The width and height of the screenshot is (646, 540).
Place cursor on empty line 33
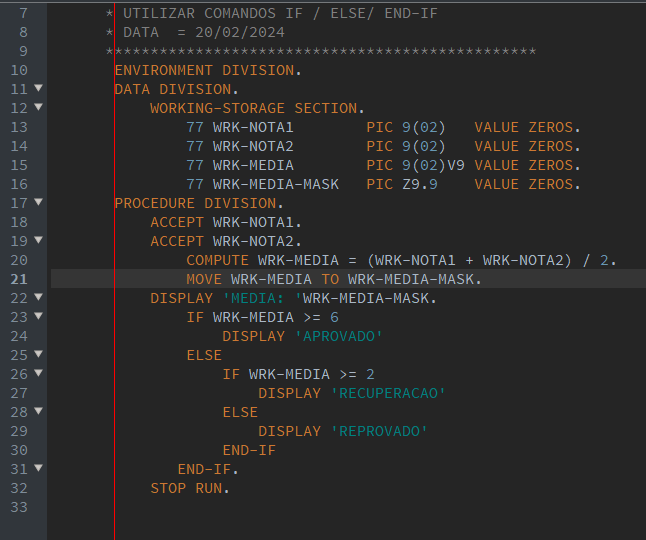[x=346, y=507]
